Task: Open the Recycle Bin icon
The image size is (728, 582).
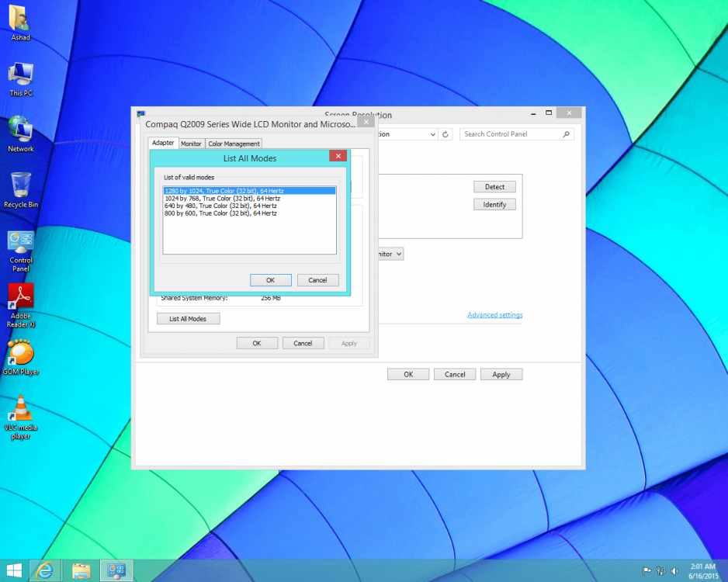Action: (x=21, y=190)
